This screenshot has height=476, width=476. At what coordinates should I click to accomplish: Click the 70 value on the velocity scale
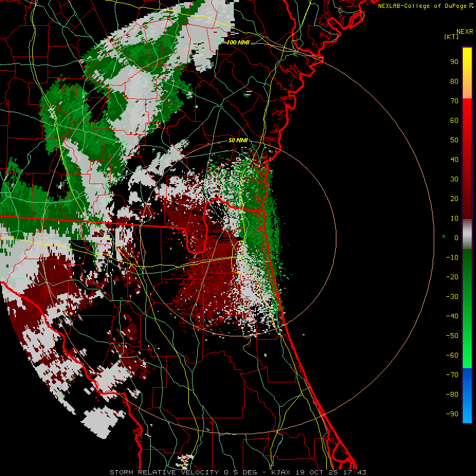pos(454,101)
